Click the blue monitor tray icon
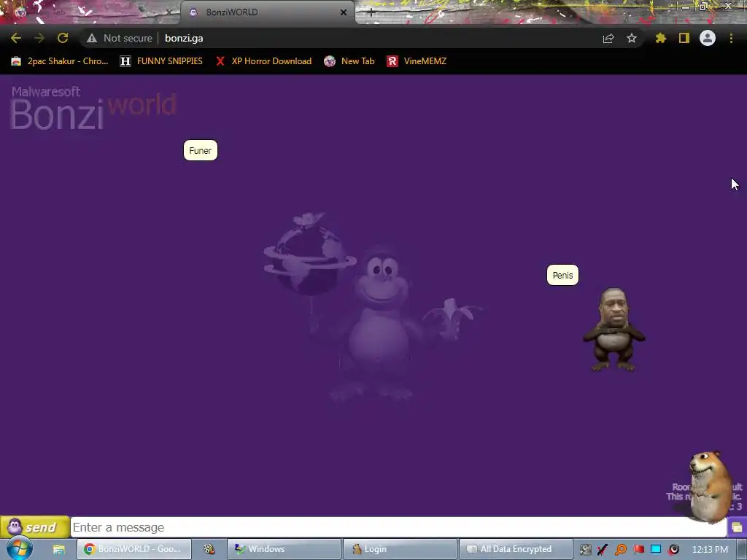Viewport: 747px width, 560px height. (656, 550)
